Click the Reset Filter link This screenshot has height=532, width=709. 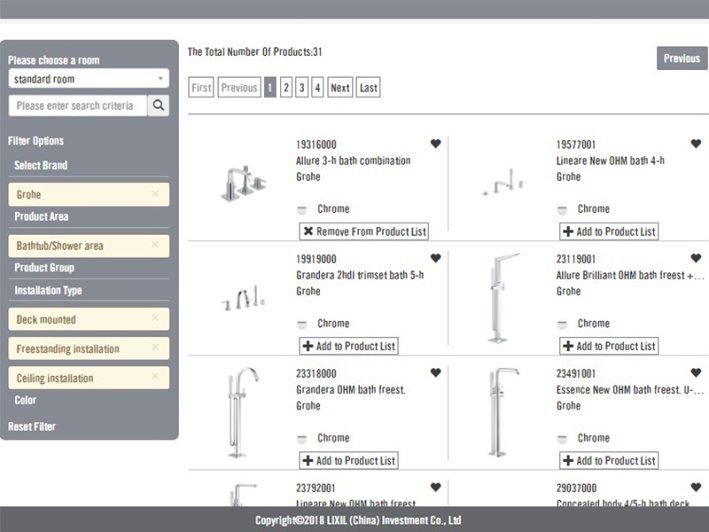(32, 426)
